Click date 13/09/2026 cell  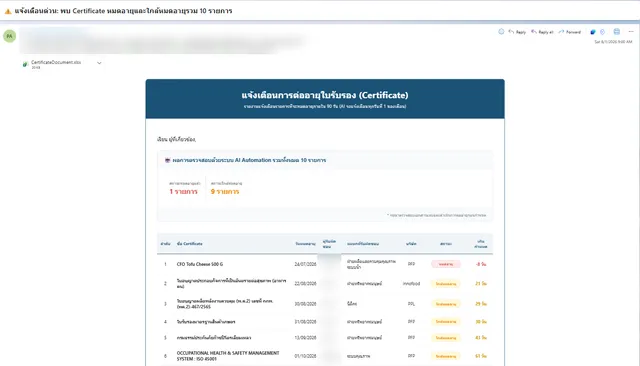(305, 337)
